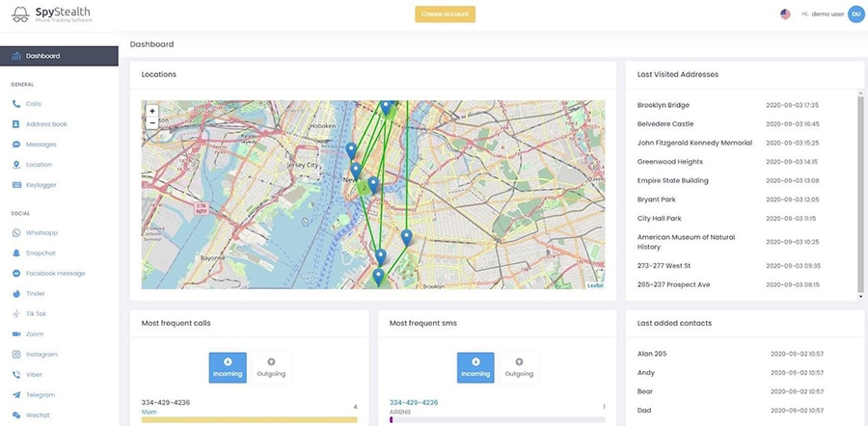The image size is (868, 426).
Task: Click the Keylogger keyboard icon
Action: (16, 185)
